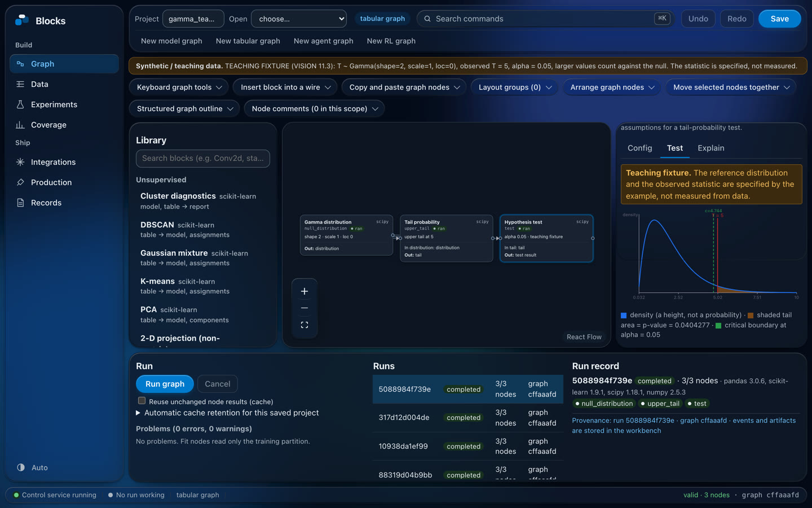Open the Coverage bar-chart icon
The image size is (812, 508).
(x=20, y=125)
